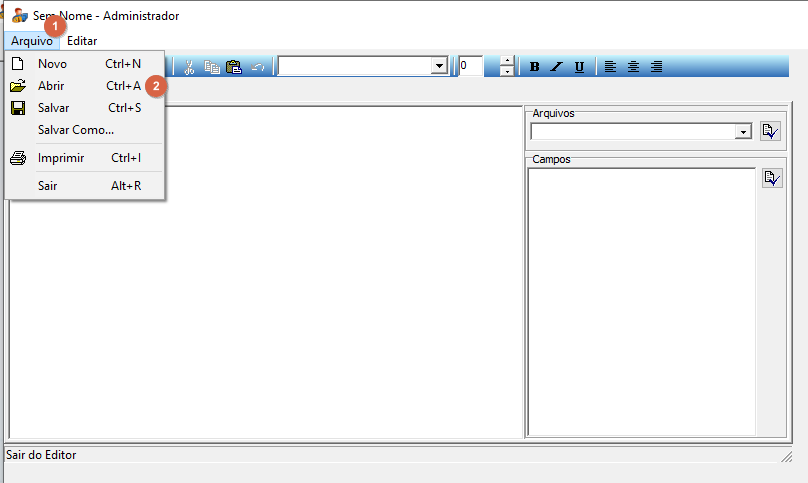This screenshot has width=808, height=483.
Task: Align text left
Action: click(x=610, y=66)
